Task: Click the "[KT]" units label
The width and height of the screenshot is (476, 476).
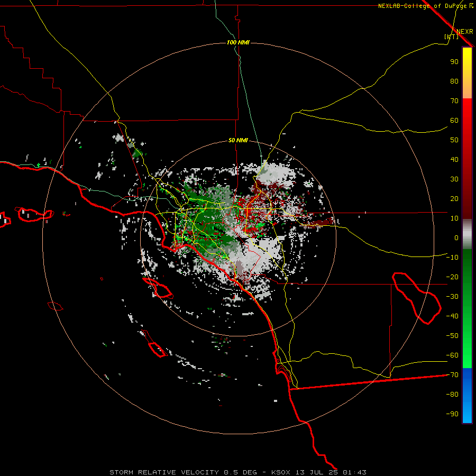Action: (451, 36)
